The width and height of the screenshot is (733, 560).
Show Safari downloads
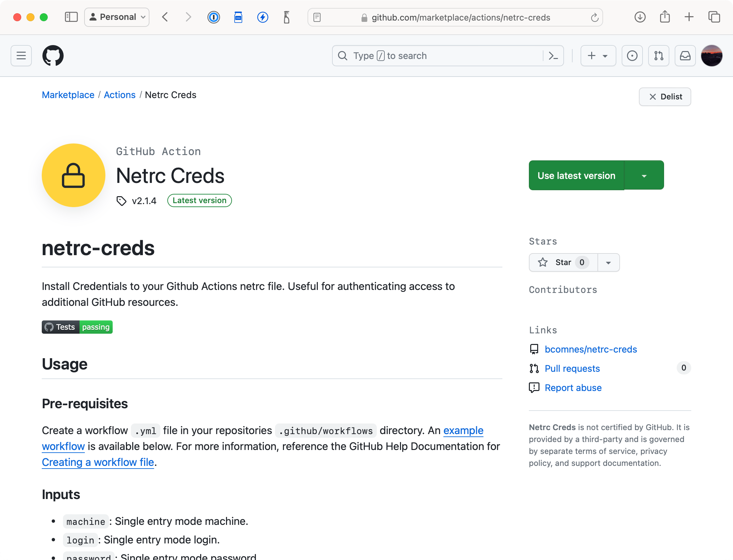pyautogui.click(x=640, y=17)
